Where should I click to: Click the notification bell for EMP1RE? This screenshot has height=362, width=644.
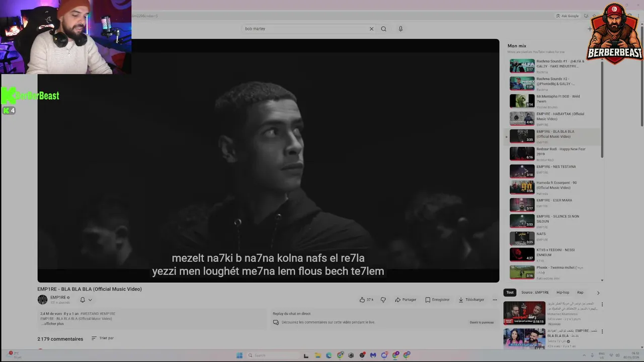pos(83,300)
